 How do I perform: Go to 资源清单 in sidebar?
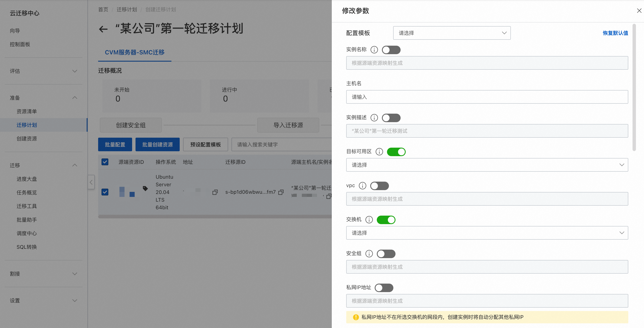[x=27, y=112]
